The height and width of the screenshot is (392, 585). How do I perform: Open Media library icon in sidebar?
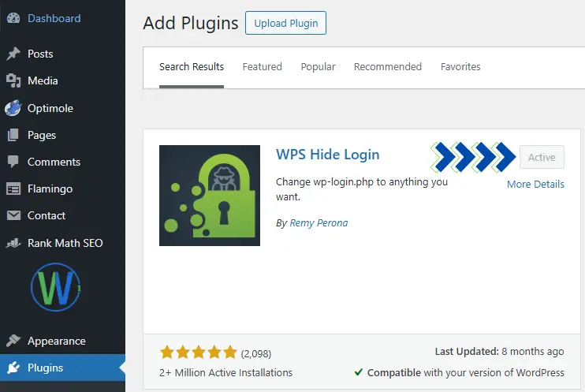pyautogui.click(x=13, y=80)
